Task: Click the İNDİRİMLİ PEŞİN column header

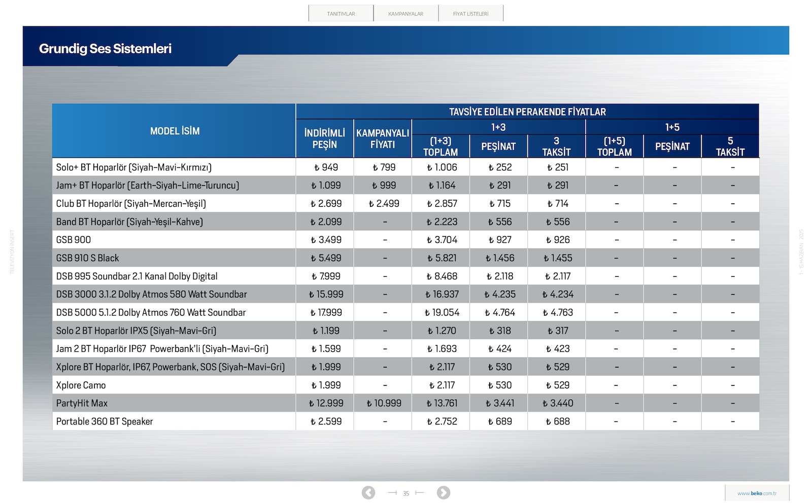Action: (325, 138)
